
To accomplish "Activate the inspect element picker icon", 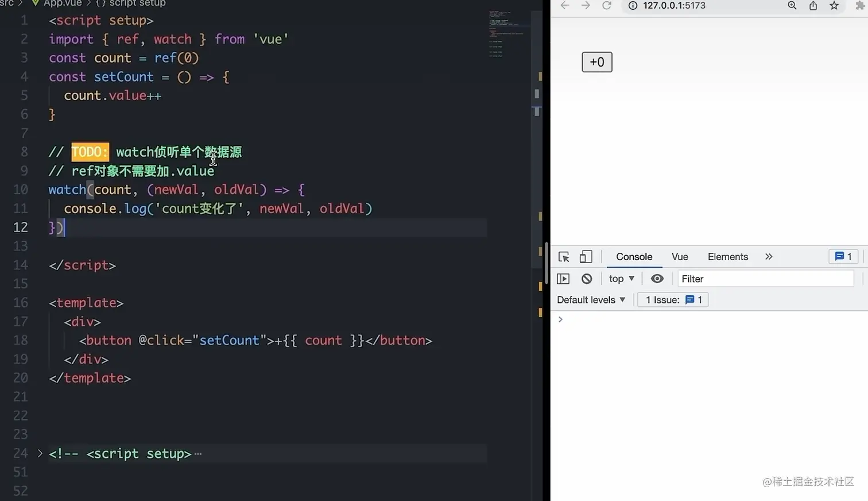I will [x=564, y=257].
